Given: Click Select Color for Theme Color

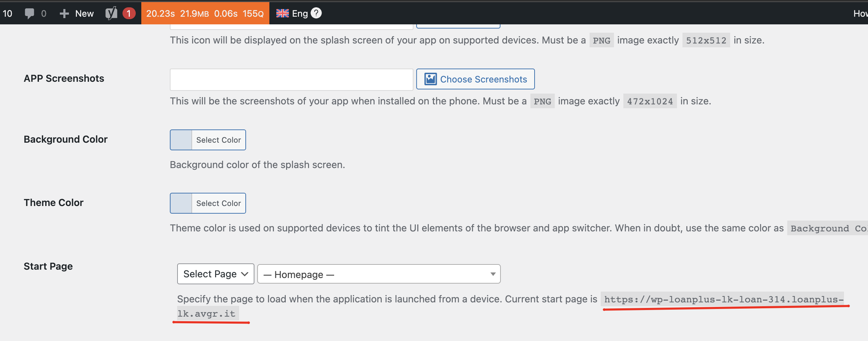Looking at the screenshot, I should pos(219,203).
